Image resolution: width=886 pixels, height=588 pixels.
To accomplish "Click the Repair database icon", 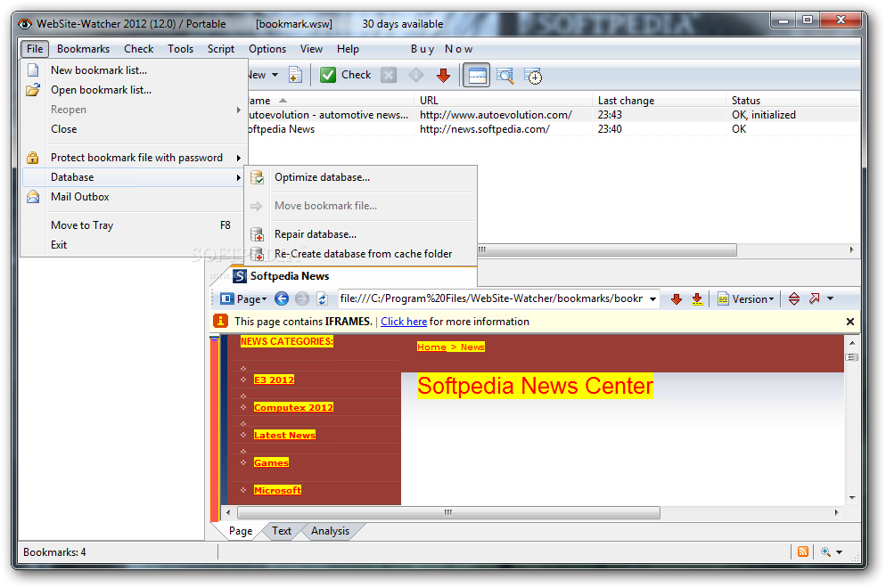I will (257, 234).
